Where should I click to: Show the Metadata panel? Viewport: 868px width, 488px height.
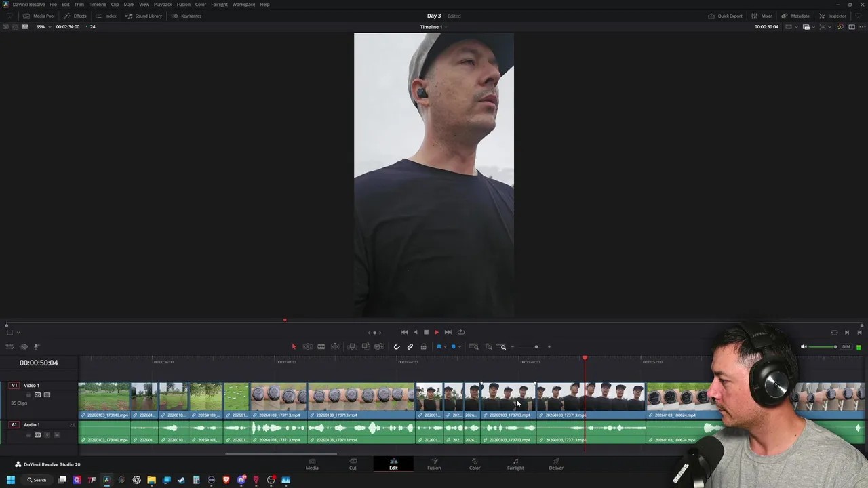click(795, 16)
